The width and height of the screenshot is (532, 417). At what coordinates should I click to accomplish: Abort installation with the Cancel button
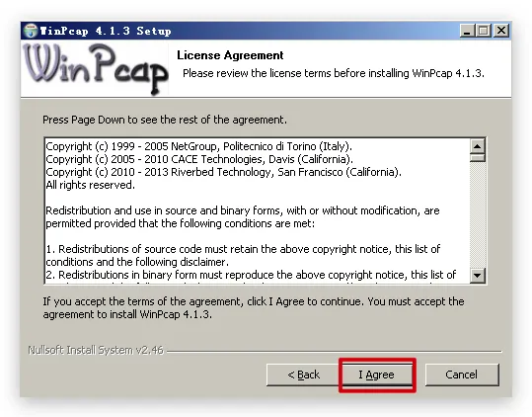click(x=462, y=375)
